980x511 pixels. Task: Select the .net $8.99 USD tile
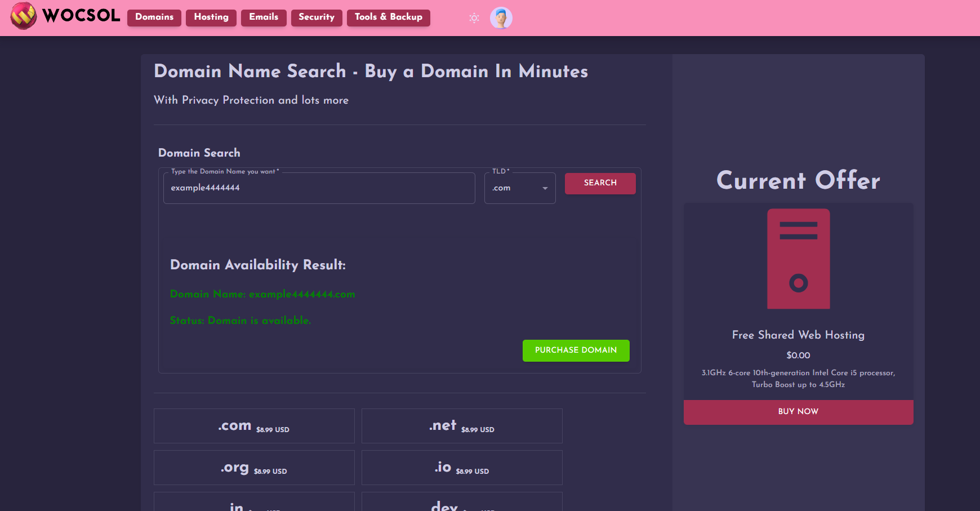(x=462, y=426)
